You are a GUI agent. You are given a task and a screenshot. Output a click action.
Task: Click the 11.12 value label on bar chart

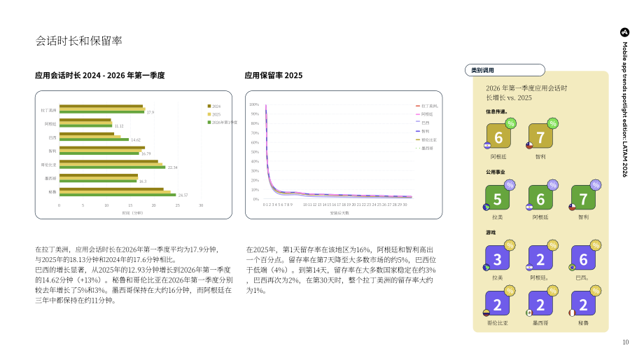coord(119,126)
